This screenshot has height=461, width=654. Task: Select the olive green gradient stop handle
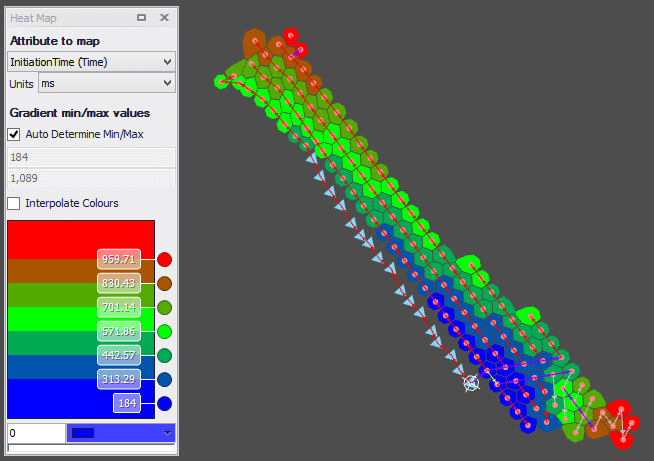(165, 308)
